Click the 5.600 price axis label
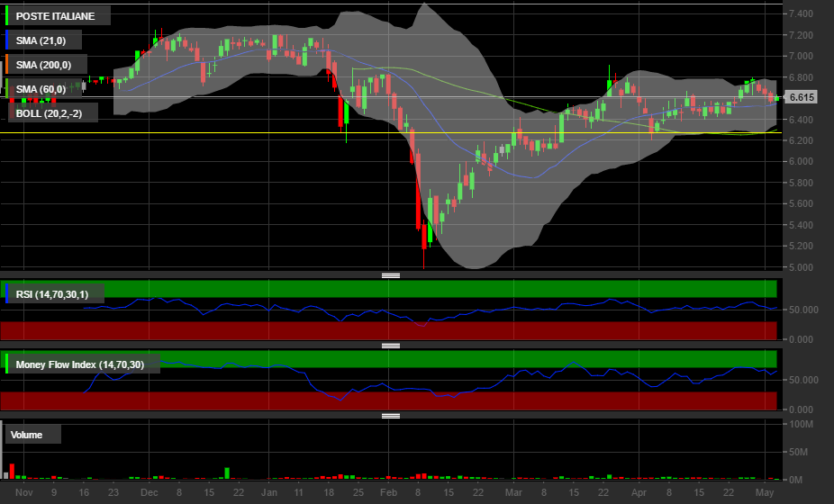834x504 pixels. (x=801, y=203)
